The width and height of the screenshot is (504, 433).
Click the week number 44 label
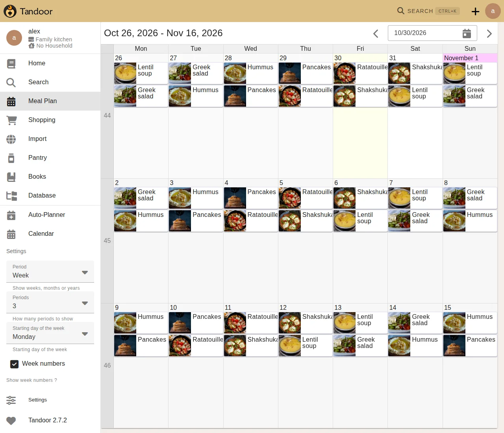[x=107, y=116]
